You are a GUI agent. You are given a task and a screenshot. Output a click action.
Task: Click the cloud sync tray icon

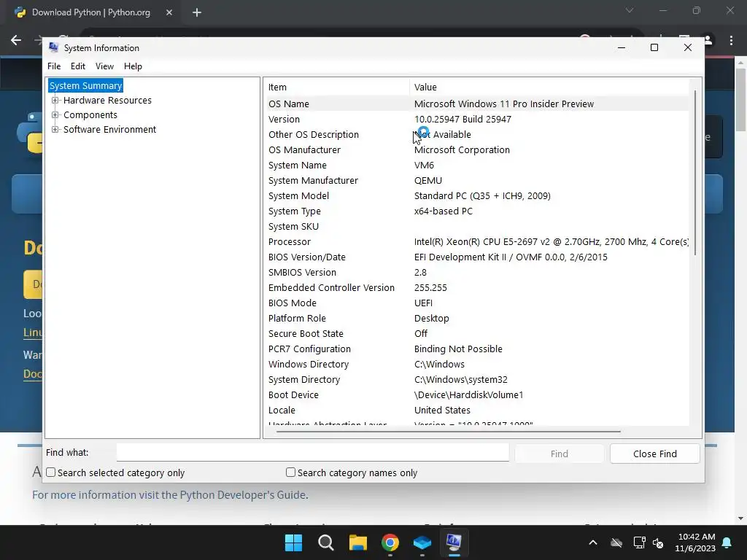coord(616,542)
